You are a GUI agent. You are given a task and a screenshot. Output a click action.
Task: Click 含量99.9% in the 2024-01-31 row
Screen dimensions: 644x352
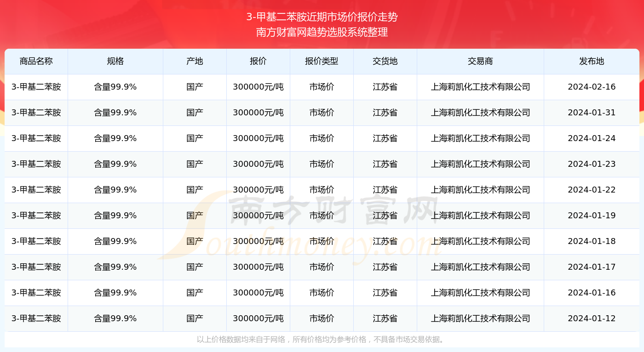115,113
